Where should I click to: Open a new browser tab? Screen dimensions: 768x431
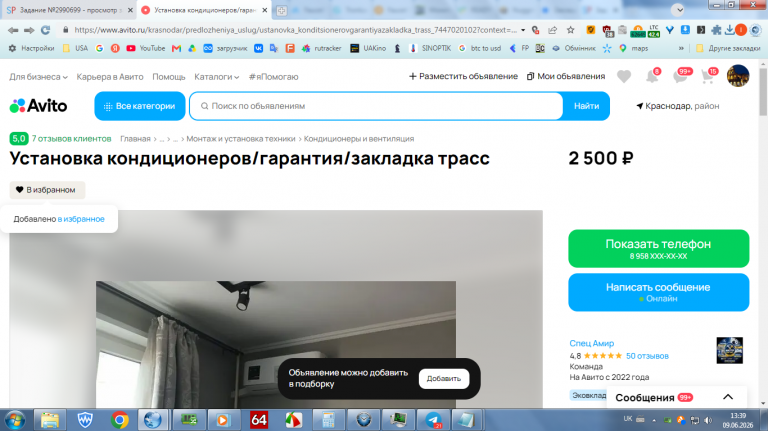282,10
